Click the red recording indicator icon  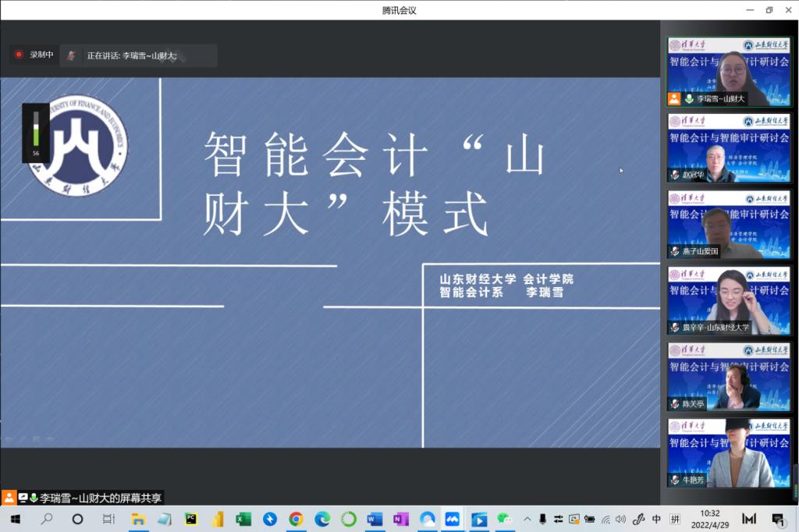click(19, 55)
